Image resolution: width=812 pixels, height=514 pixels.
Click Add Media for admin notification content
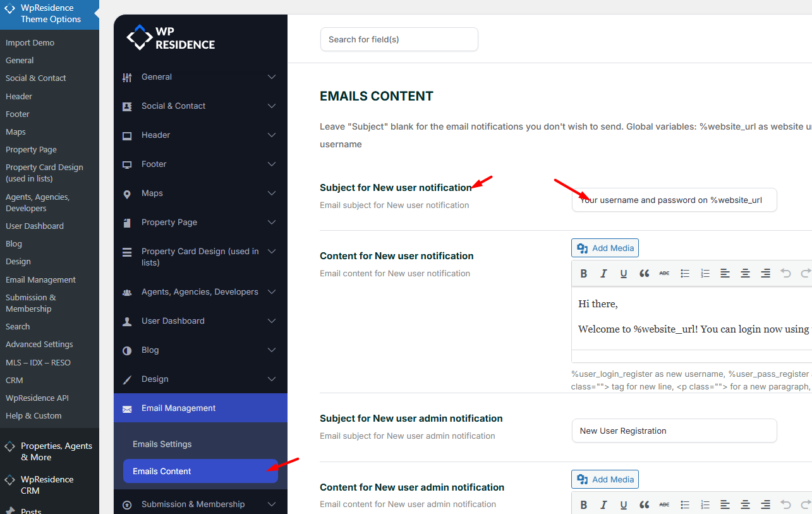click(x=605, y=479)
